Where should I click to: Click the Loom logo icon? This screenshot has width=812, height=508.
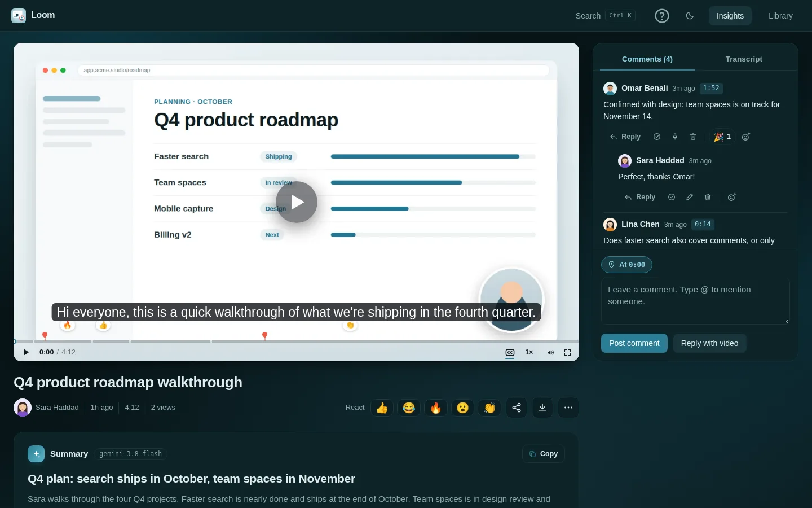coord(19,16)
